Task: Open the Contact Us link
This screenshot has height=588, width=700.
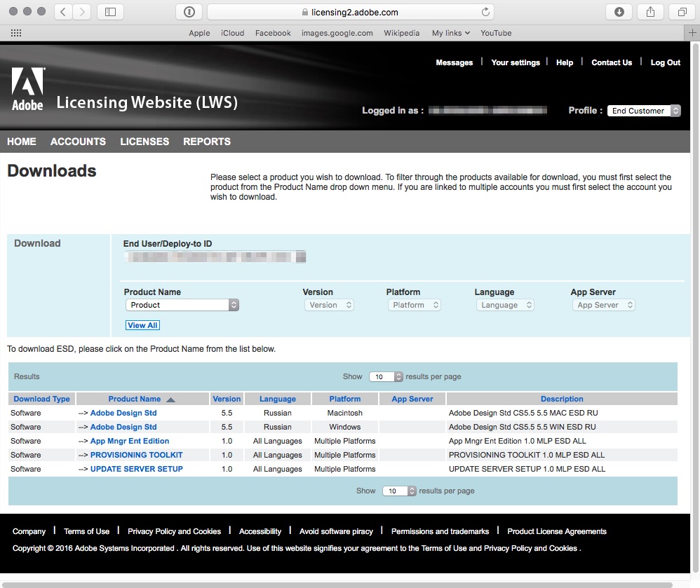Action: click(x=612, y=62)
